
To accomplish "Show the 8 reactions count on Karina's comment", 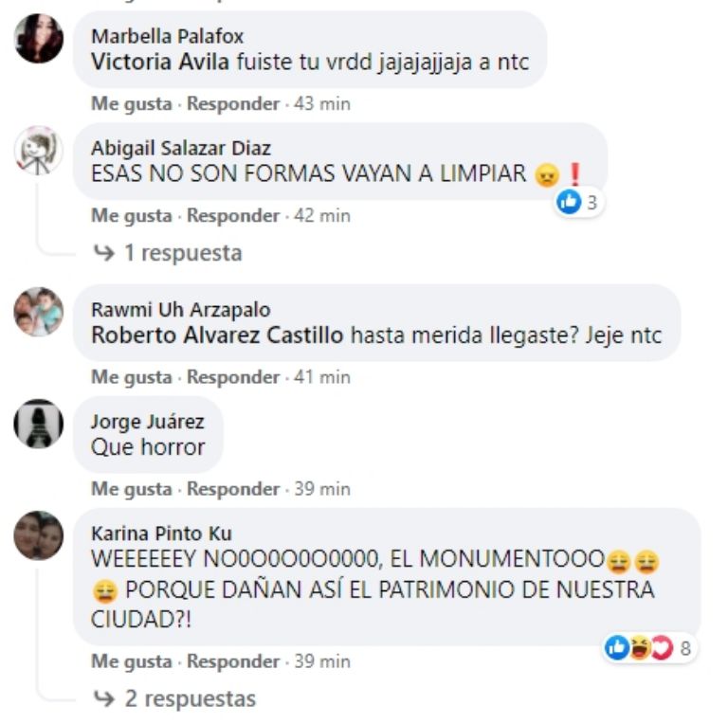I will pos(685,648).
